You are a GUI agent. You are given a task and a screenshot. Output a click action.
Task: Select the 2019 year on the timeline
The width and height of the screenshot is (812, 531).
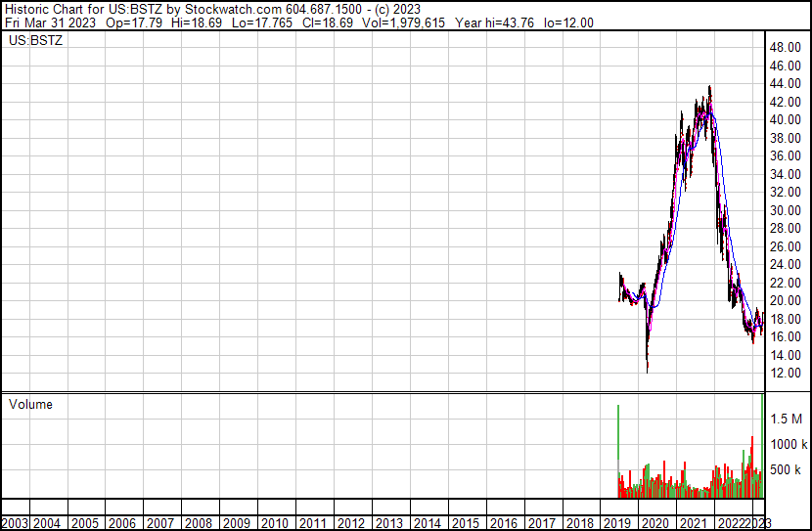[x=618, y=523]
